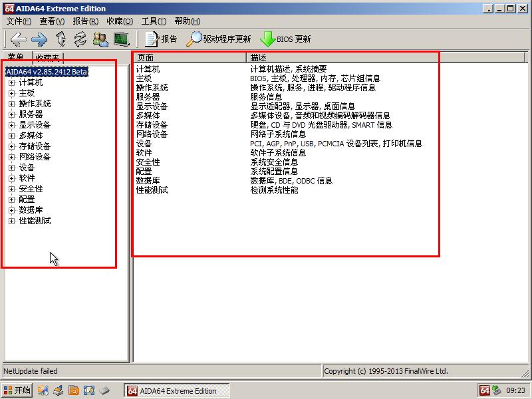Click the 报告 report toolbar button

[161, 39]
